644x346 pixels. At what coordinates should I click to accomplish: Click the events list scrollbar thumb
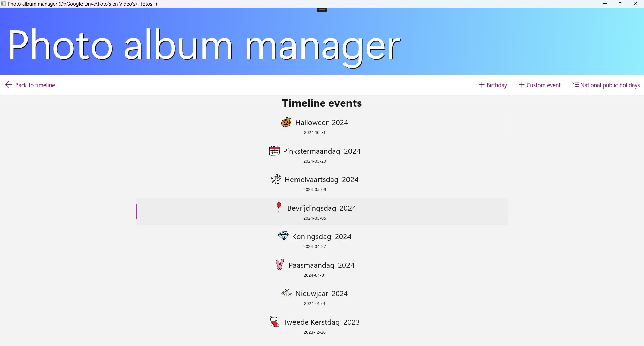(x=508, y=123)
